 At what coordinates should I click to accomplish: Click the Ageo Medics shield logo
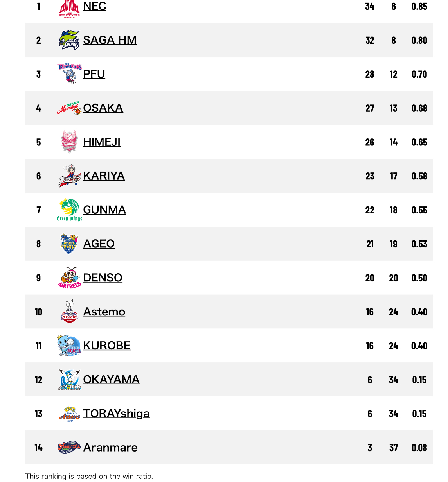pos(69,244)
